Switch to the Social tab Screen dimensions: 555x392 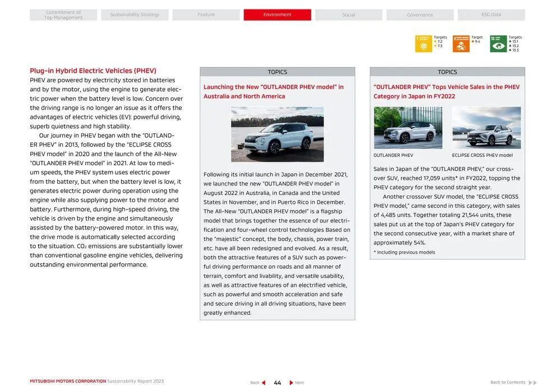[349, 15]
